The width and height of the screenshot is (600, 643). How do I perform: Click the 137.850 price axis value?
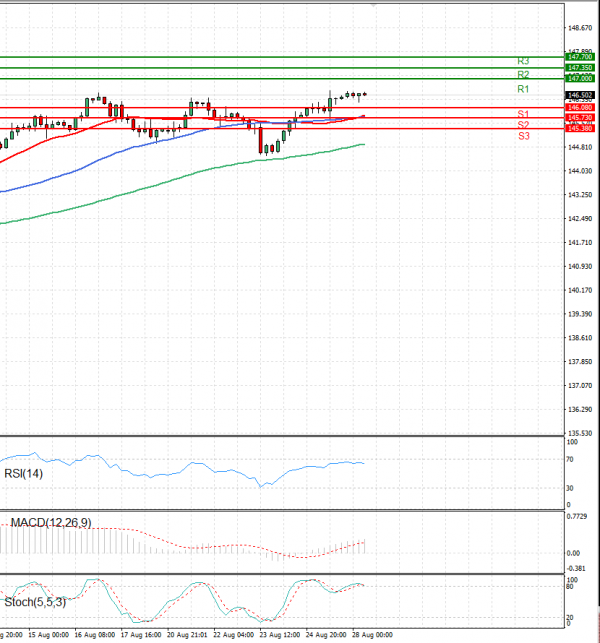(x=580, y=362)
